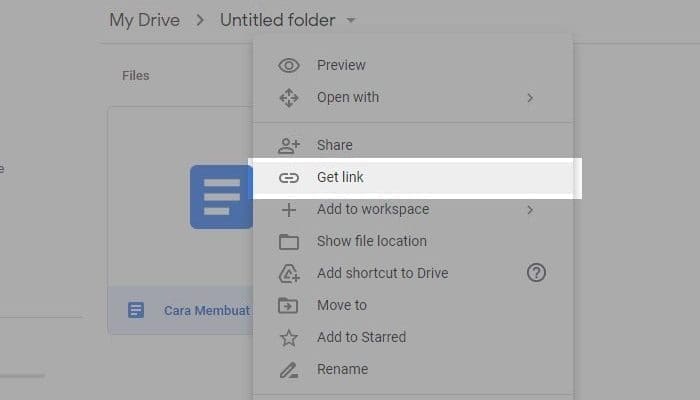The height and width of the screenshot is (400, 700).
Task: Expand the Add to workspace submenu arrow
Action: click(530, 210)
